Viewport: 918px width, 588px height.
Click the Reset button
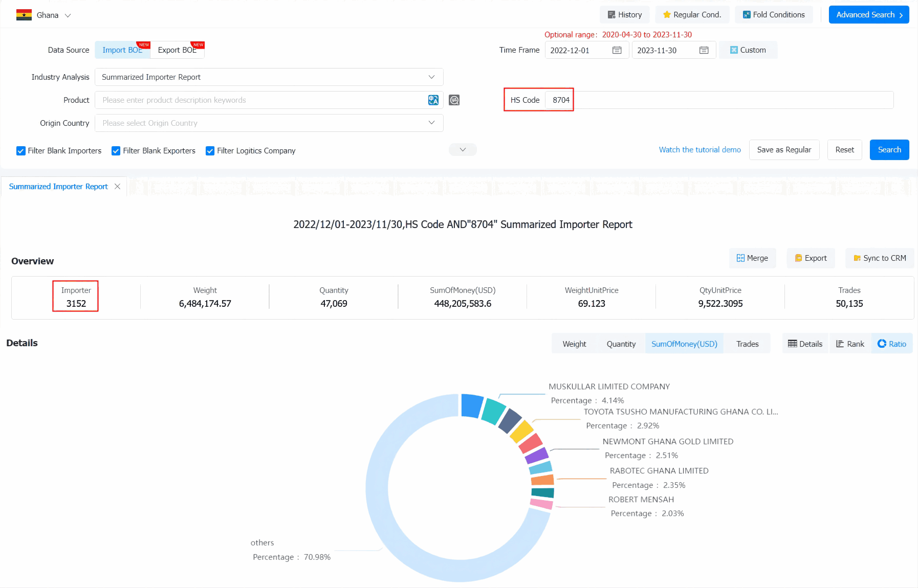(x=844, y=150)
